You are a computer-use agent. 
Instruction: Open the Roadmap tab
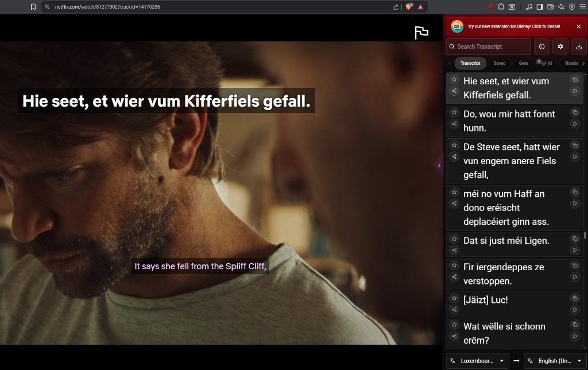pyautogui.click(x=571, y=63)
